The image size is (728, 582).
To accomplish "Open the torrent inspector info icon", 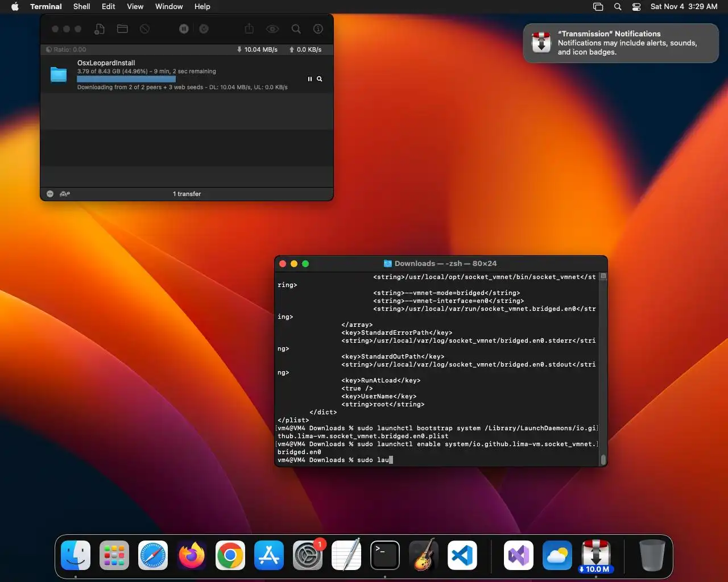I will click(x=318, y=29).
